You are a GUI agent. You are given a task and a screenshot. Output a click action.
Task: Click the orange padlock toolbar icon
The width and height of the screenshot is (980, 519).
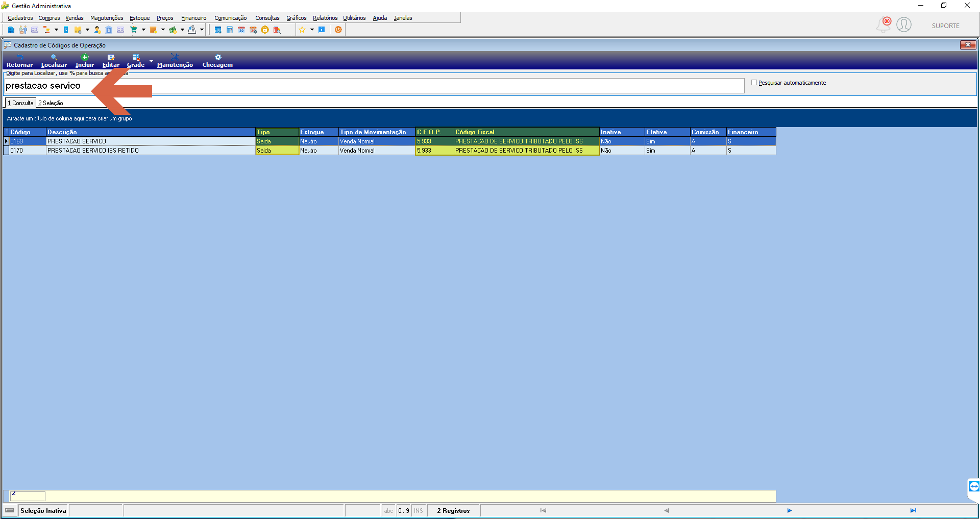265,30
